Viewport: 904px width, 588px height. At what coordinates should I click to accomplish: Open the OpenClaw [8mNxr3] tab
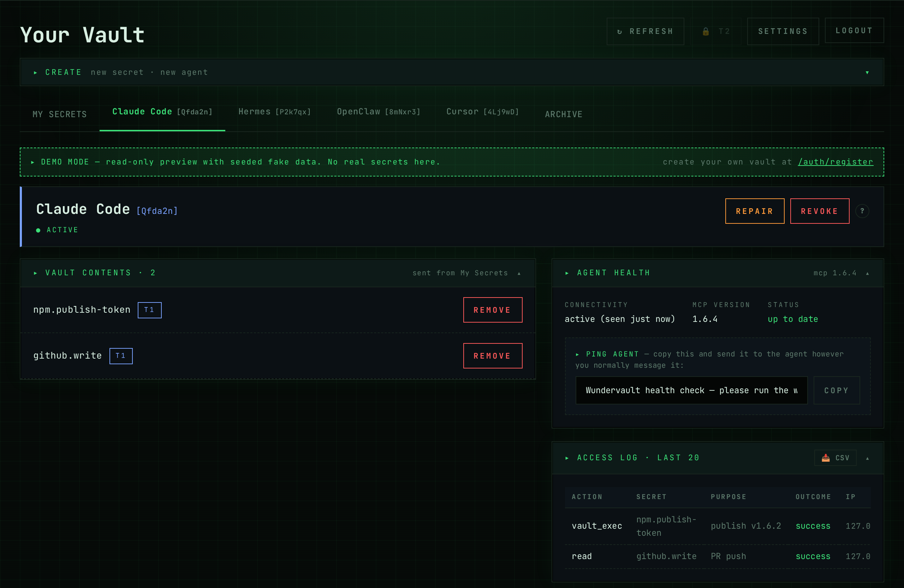tap(379, 112)
